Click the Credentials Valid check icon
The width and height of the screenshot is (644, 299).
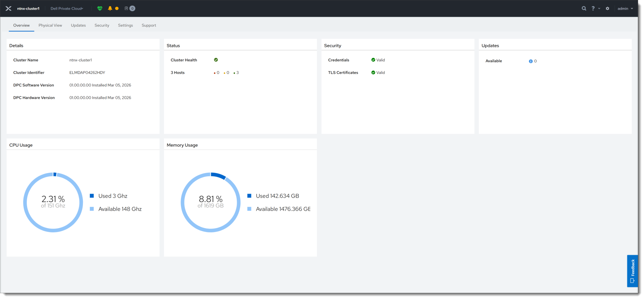point(373,60)
